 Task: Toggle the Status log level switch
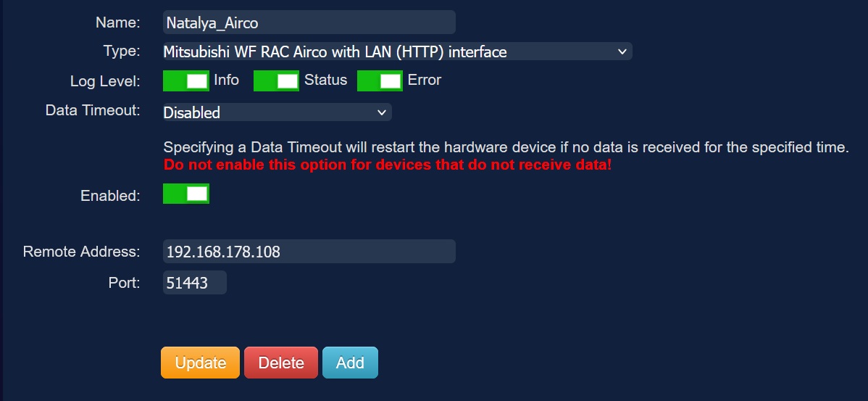point(277,80)
